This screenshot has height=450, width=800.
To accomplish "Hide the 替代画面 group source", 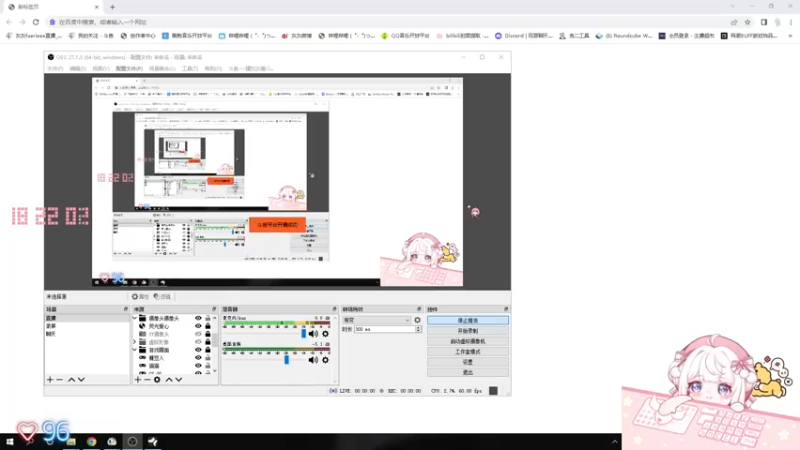I will (198, 350).
